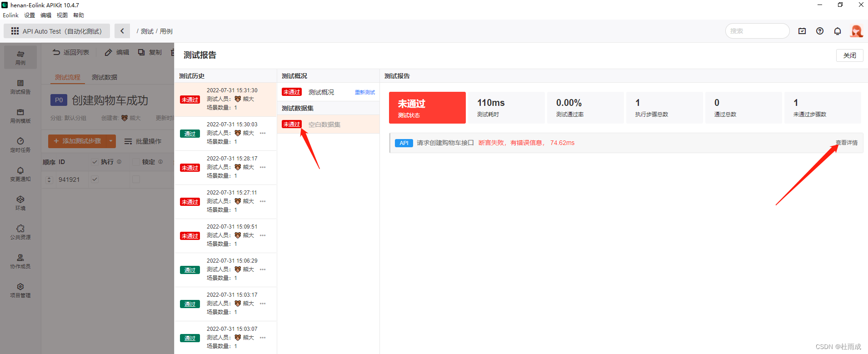Open the Eolink menu
Image resolution: width=868 pixels, height=354 pixels.
[x=10, y=15]
